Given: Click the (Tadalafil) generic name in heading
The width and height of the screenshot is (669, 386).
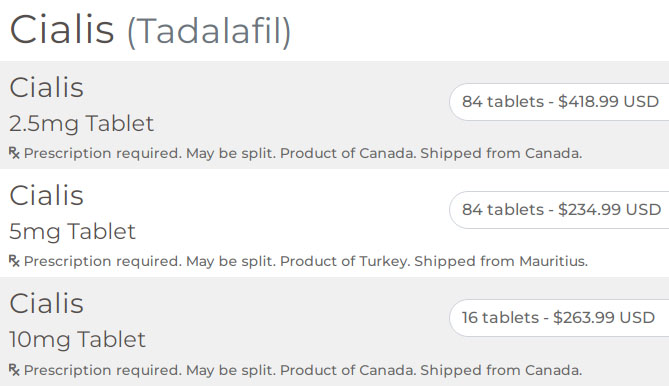Looking at the screenshot, I should pos(209,31).
